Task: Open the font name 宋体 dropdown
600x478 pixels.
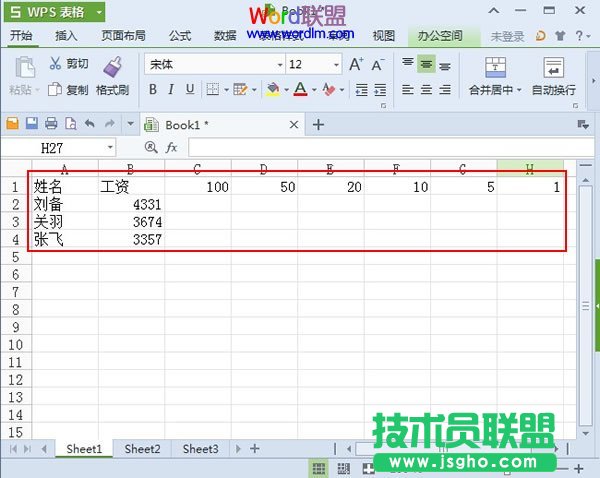Action: pos(280,65)
